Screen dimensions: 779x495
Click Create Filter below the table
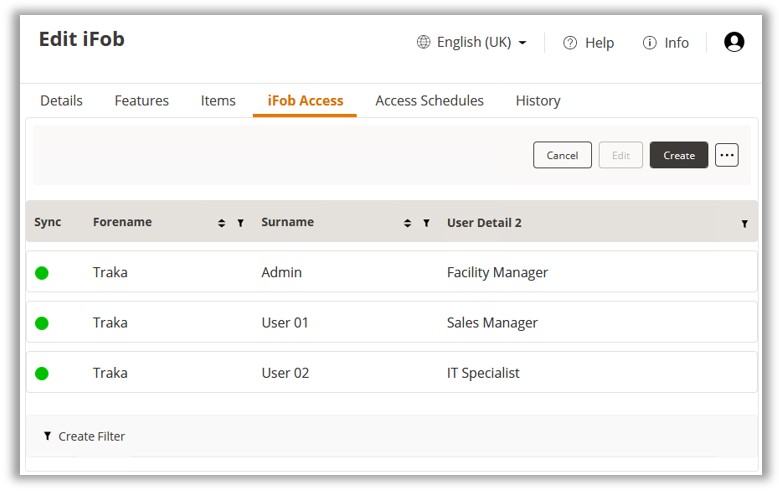(x=84, y=437)
